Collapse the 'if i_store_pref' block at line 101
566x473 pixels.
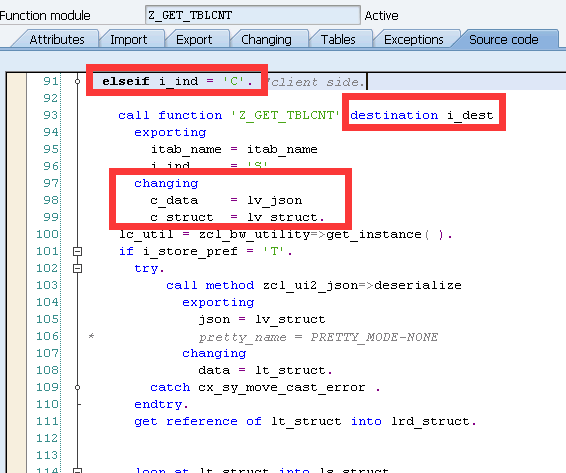[x=77, y=251]
